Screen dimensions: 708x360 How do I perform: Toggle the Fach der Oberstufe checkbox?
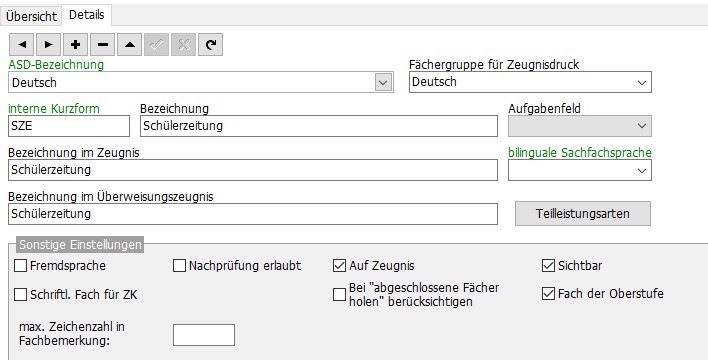point(548,294)
